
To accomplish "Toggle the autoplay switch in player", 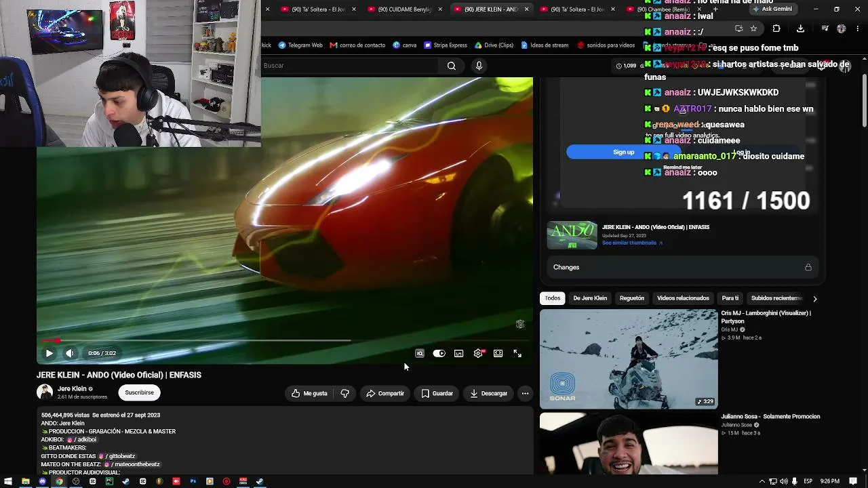I will pos(439,353).
